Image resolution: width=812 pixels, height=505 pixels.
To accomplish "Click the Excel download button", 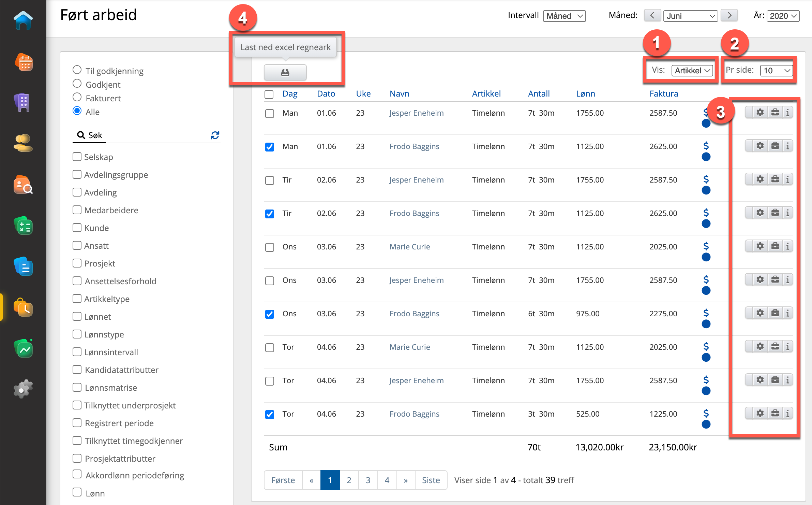I will (x=285, y=72).
